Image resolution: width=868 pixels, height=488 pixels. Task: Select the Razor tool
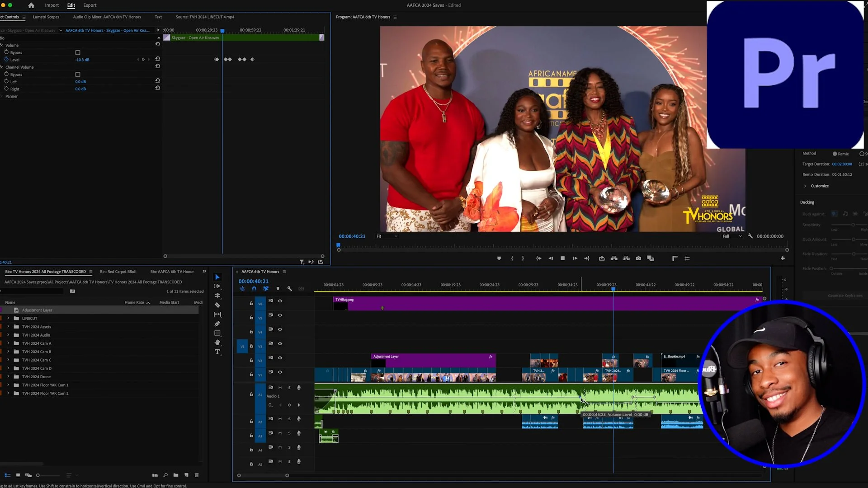click(x=217, y=305)
